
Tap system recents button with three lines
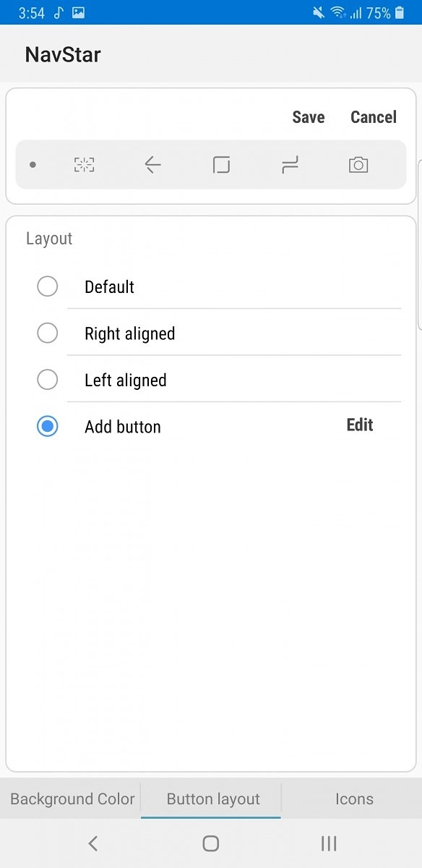point(329,843)
